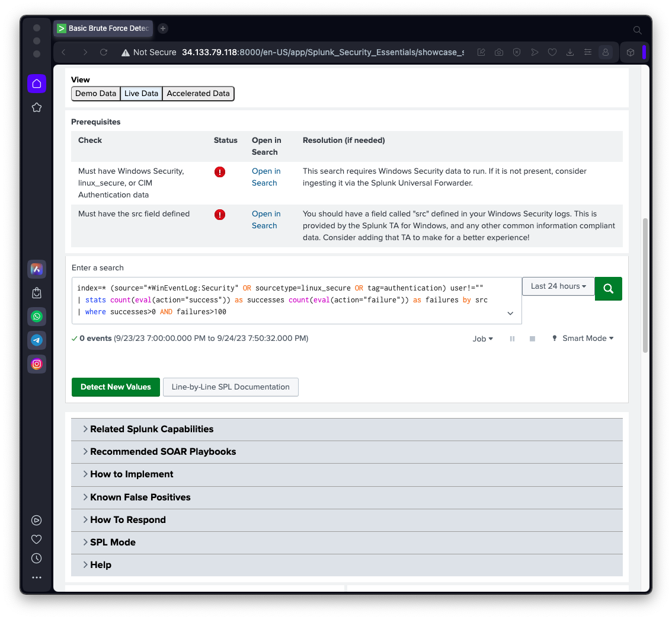
Task: Open bookmarks star in the sidebar
Action: [37, 107]
